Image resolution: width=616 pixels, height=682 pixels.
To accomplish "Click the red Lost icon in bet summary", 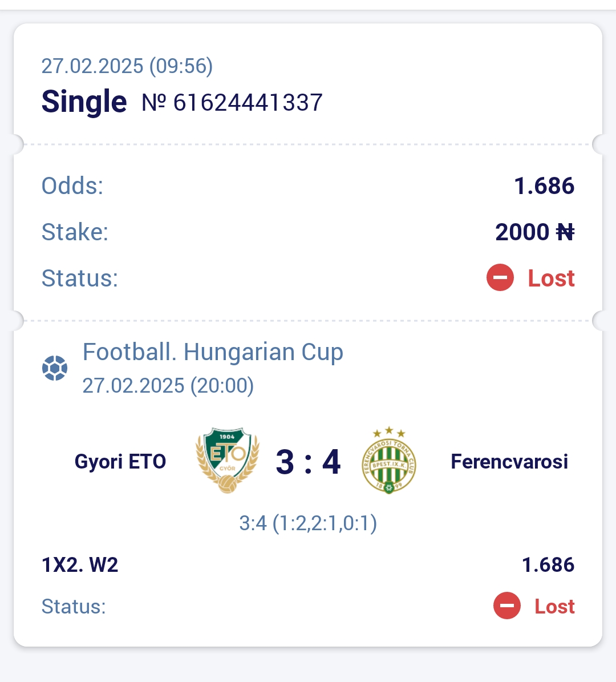I will 500,277.
